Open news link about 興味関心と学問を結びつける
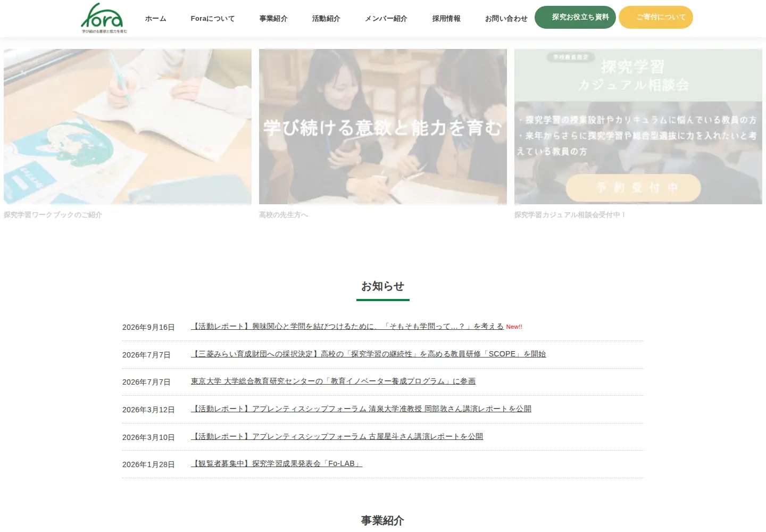This screenshot has height=532, width=766. (347, 327)
